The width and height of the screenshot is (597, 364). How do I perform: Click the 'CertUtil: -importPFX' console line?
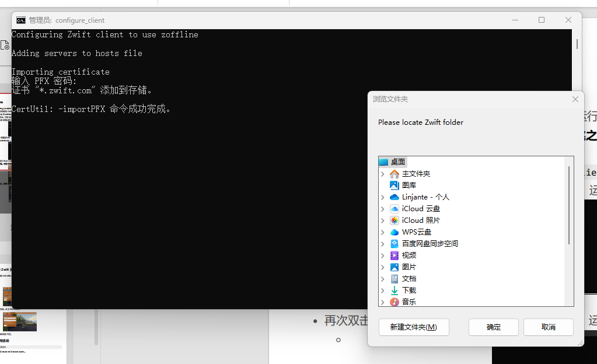coord(91,109)
